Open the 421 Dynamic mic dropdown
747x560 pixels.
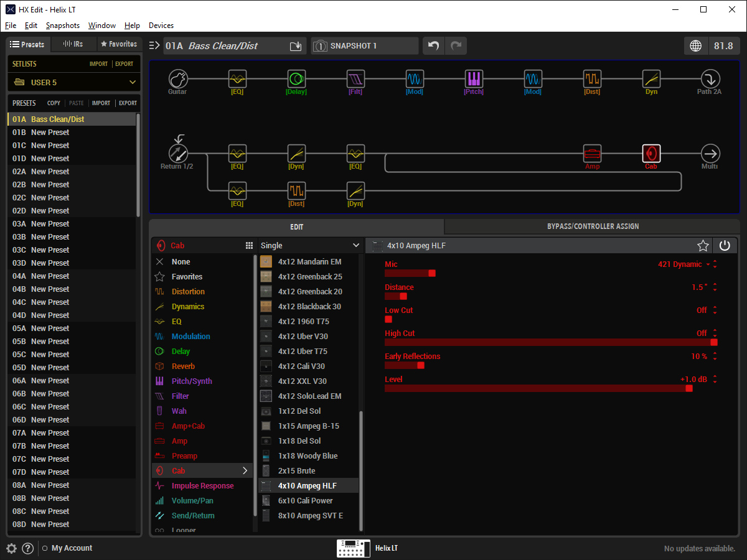tap(684, 264)
